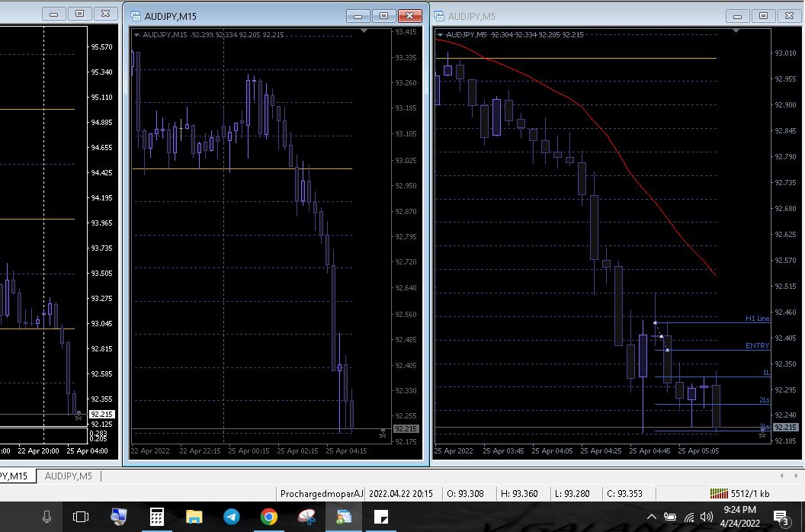Click the AUDJPY,M5 window chart icon

[439, 16]
